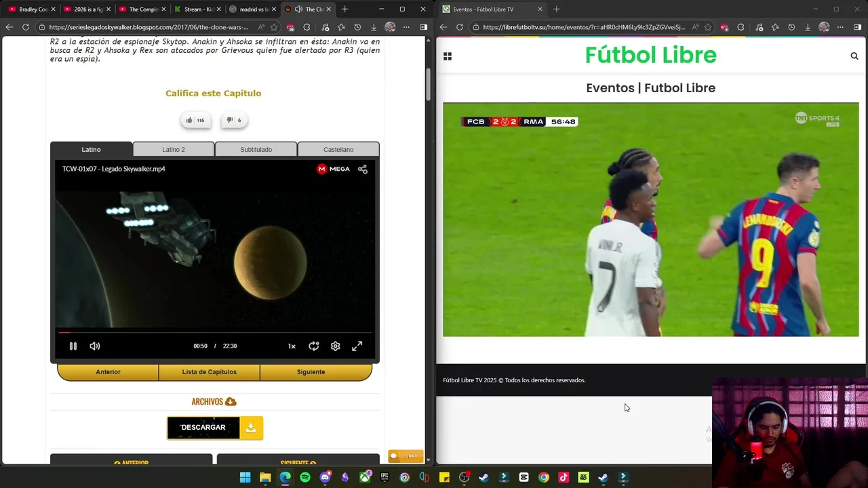Open OBS Studio from the taskbar
The image size is (868, 488).
click(464, 477)
